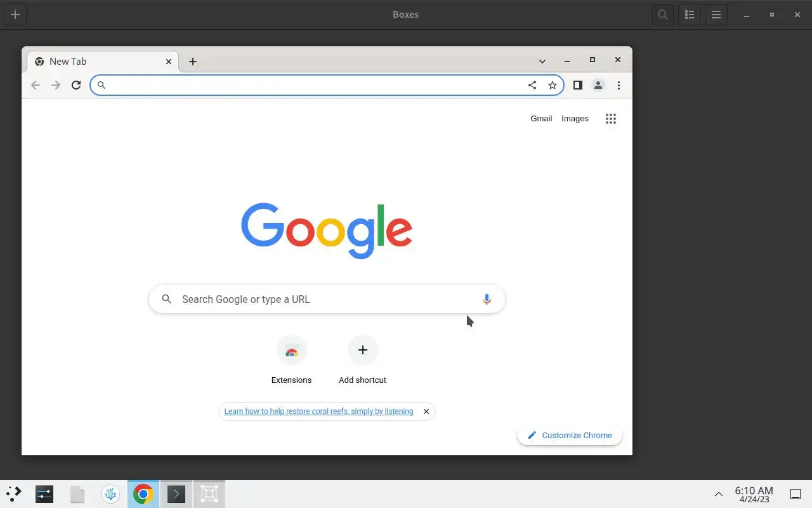Image resolution: width=812 pixels, height=508 pixels.
Task: Click the show desktop tray icon
Action: (796, 494)
